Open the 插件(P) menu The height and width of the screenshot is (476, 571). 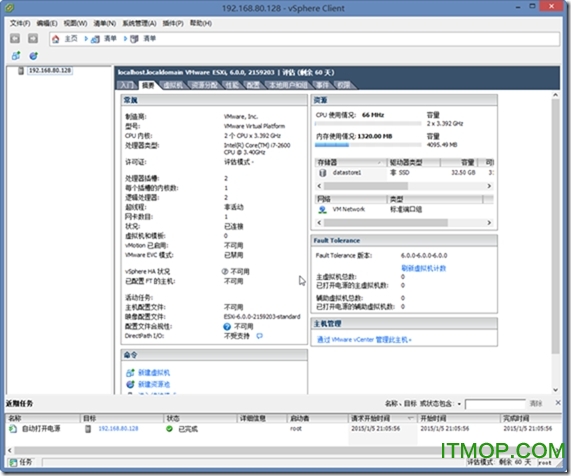pos(173,23)
